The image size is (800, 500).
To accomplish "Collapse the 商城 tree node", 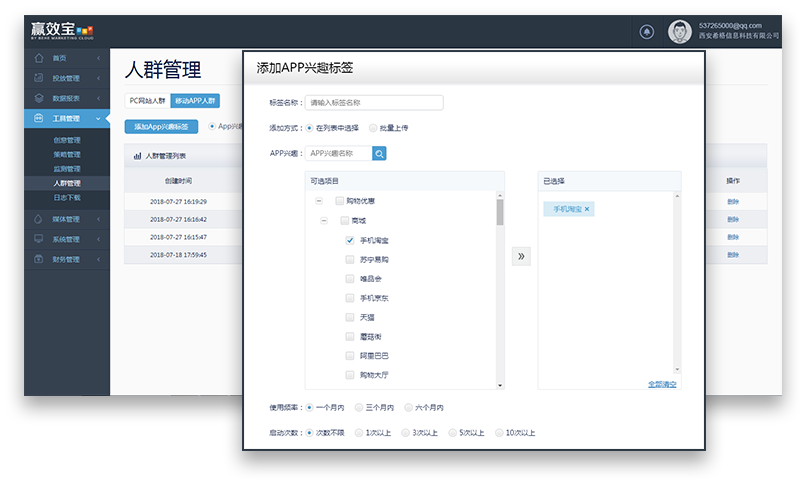I will tap(325, 221).
